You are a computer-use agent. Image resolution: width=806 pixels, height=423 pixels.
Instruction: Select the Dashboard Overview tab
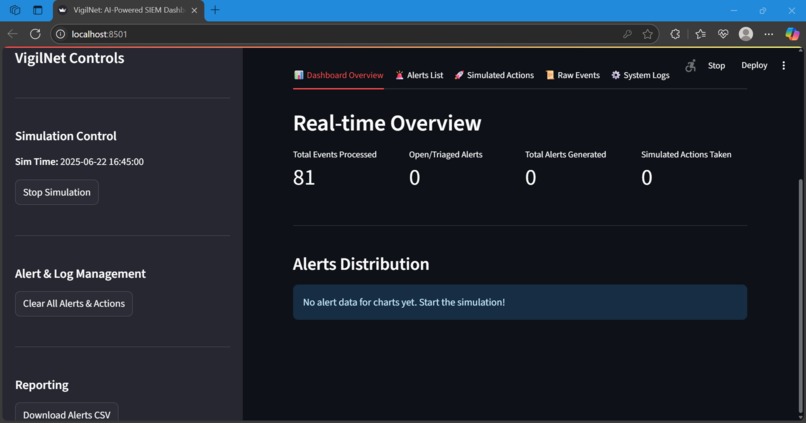click(x=338, y=75)
